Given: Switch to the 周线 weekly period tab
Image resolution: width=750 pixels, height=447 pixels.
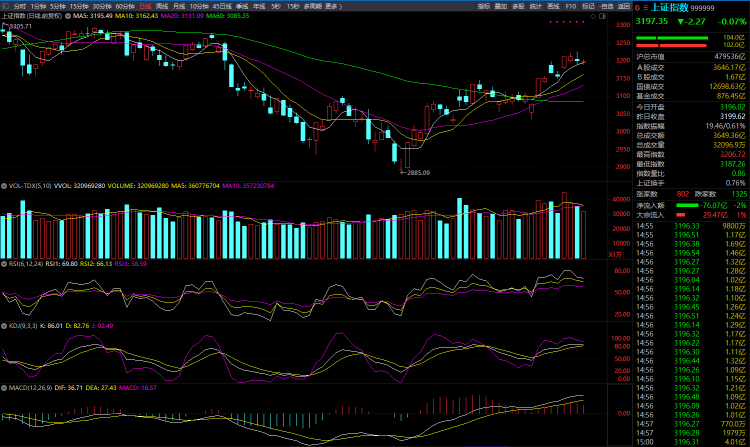Looking at the screenshot, I should 162,6.
